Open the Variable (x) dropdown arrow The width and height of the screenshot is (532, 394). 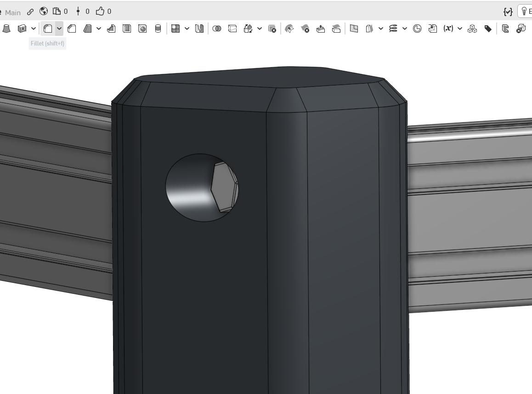click(460, 29)
